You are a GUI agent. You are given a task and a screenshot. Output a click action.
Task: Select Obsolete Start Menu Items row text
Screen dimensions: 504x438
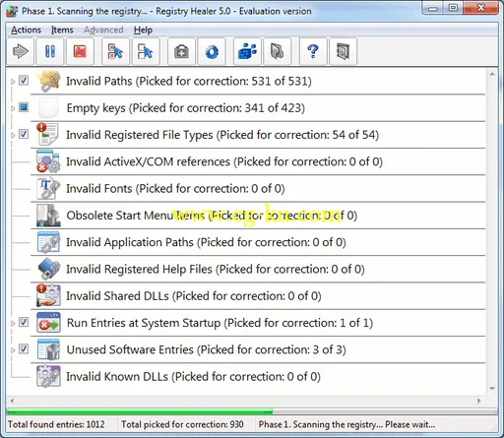click(x=212, y=216)
